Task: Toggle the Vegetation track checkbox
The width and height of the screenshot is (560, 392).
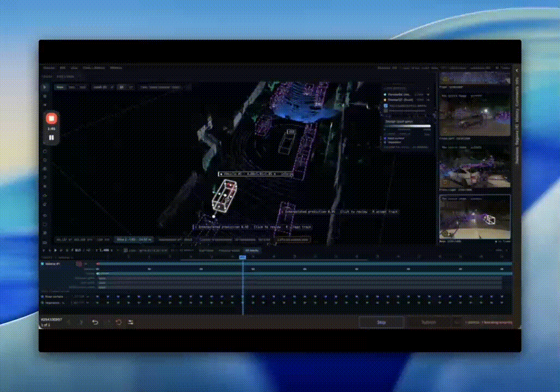Action: 42,303
